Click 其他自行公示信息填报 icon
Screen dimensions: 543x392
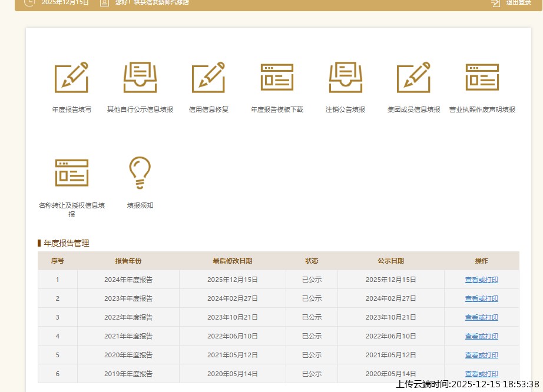[x=140, y=77]
